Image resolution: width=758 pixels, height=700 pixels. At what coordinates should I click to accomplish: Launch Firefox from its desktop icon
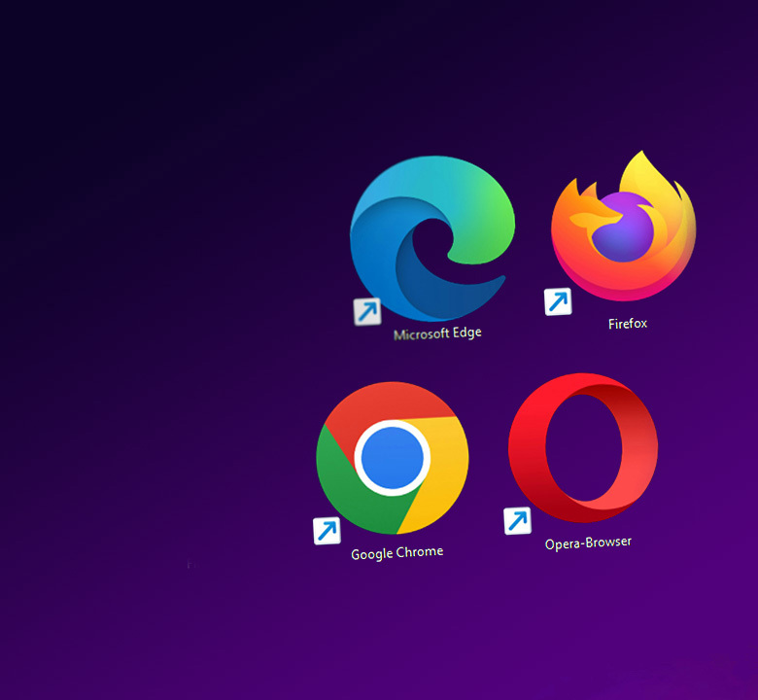pos(623,228)
